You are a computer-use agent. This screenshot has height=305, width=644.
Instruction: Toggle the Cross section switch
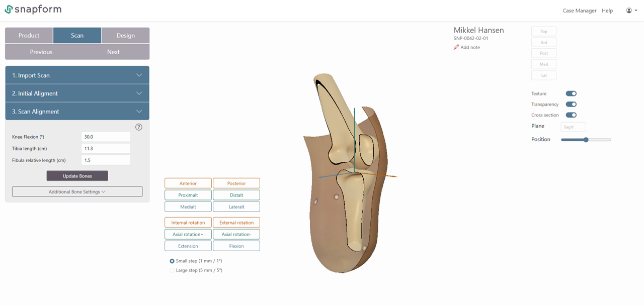[x=571, y=115]
